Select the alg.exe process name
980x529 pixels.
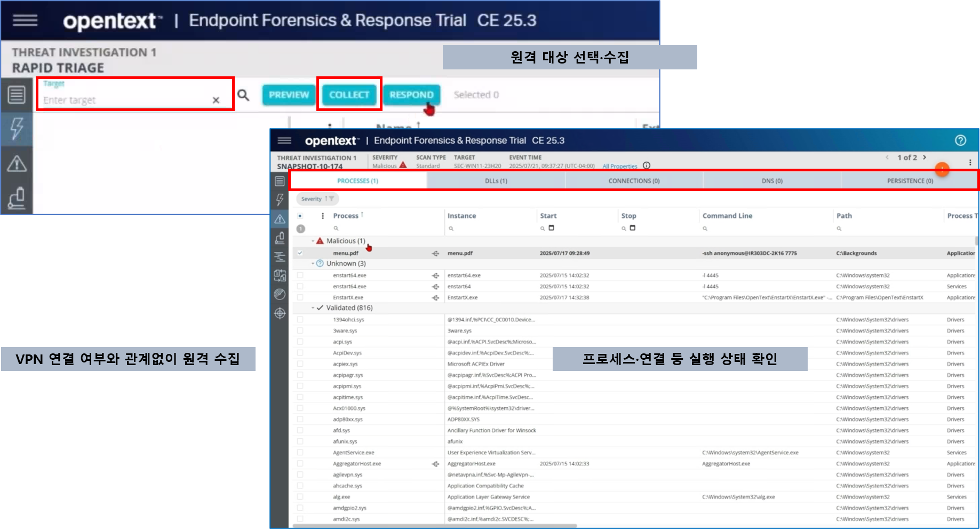341,497
